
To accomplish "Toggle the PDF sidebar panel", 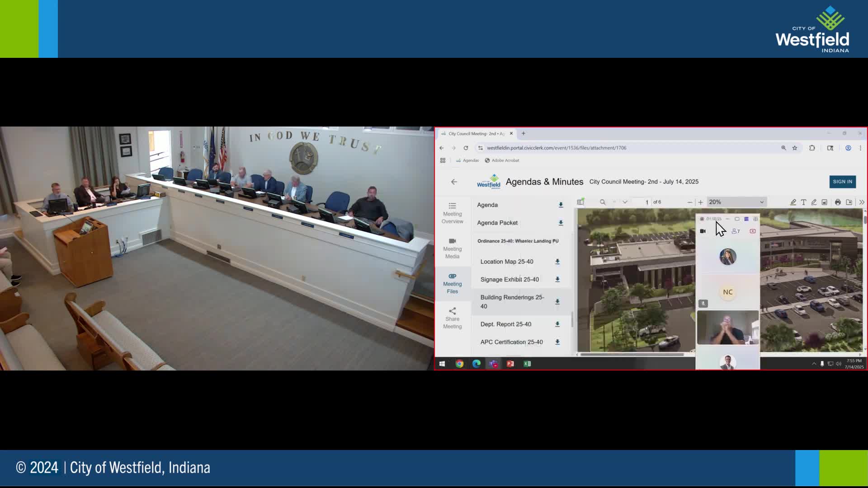I will 580,202.
